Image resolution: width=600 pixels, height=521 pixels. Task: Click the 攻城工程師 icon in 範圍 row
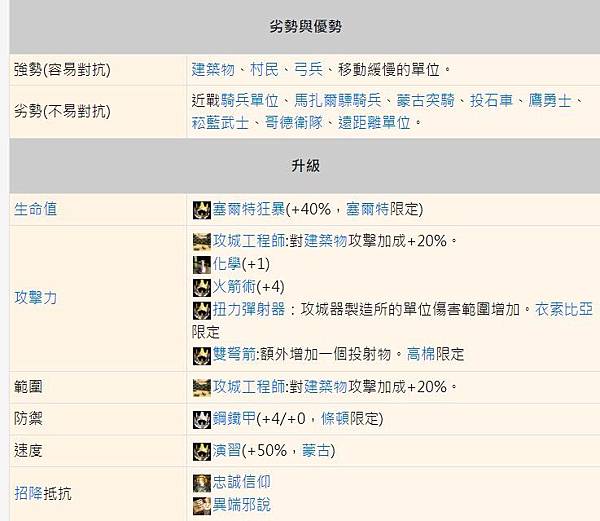201,387
